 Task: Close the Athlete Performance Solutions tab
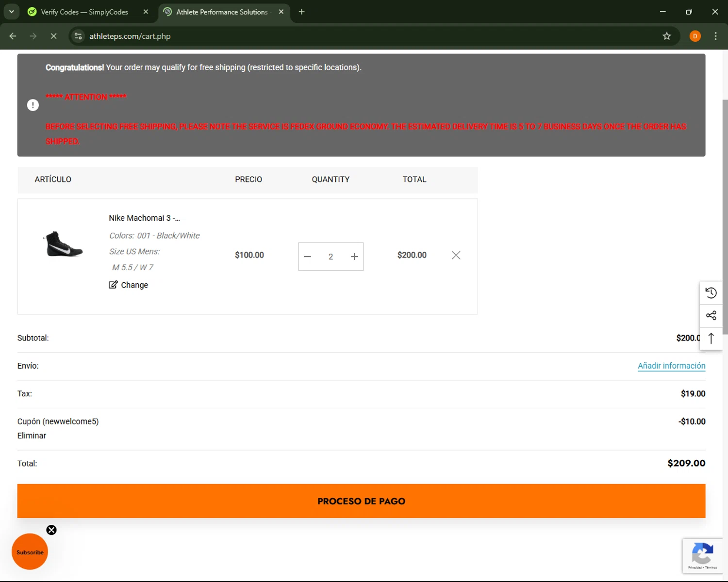pos(281,12)
